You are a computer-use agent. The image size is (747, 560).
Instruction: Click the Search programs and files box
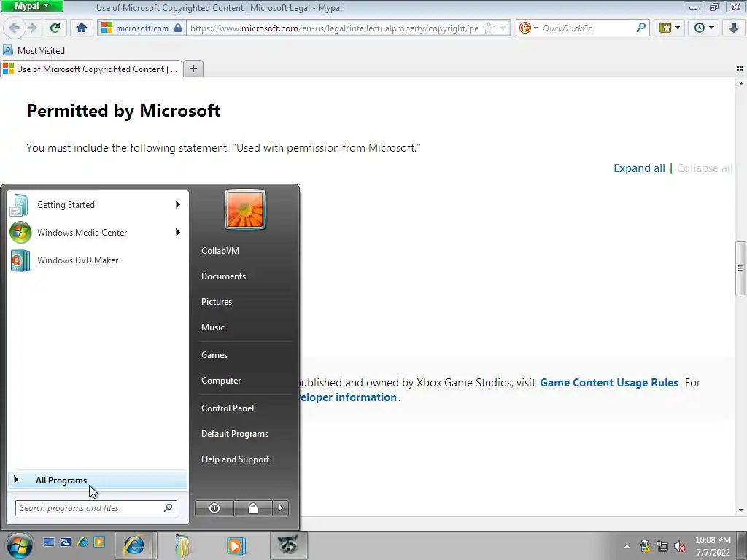(96, 508)
